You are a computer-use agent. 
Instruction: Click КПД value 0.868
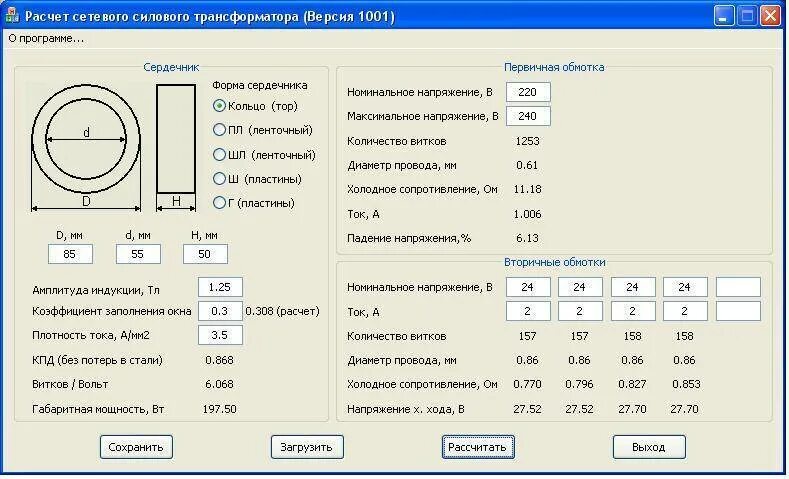(219, 360)
